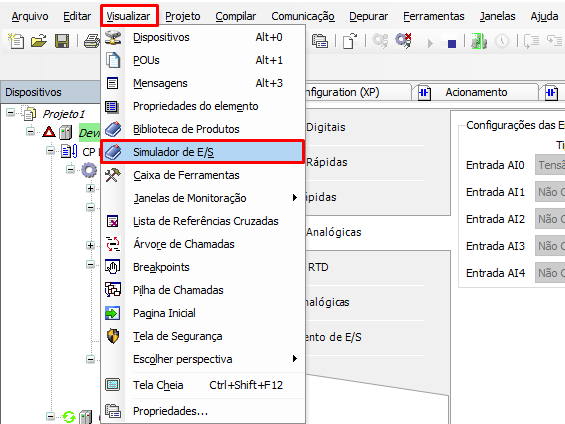Open the Arquivo menu

click(x=30, y=16)
